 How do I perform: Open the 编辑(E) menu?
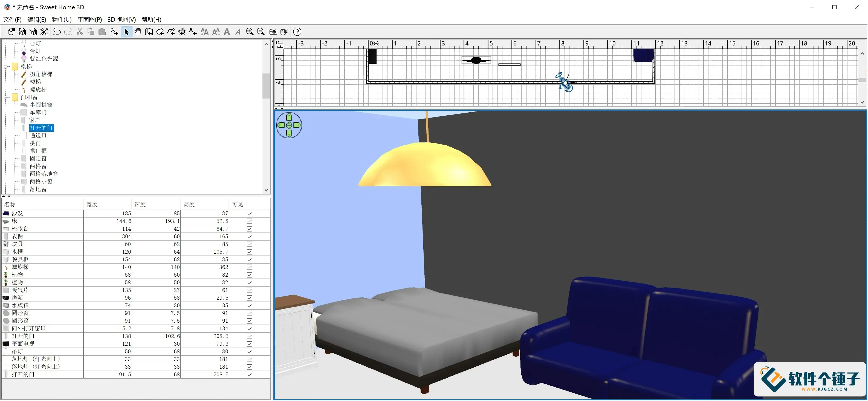point(37,19)
